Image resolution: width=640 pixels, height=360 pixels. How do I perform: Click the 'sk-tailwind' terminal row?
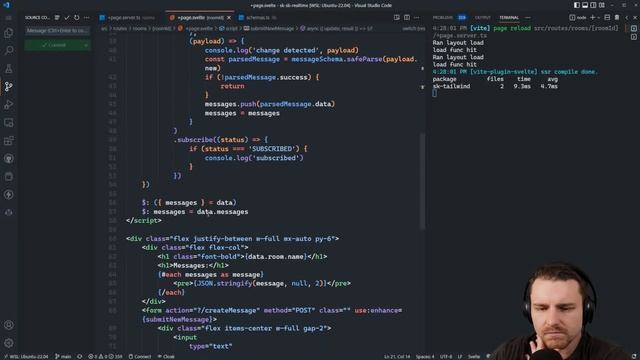pos(495,86)
